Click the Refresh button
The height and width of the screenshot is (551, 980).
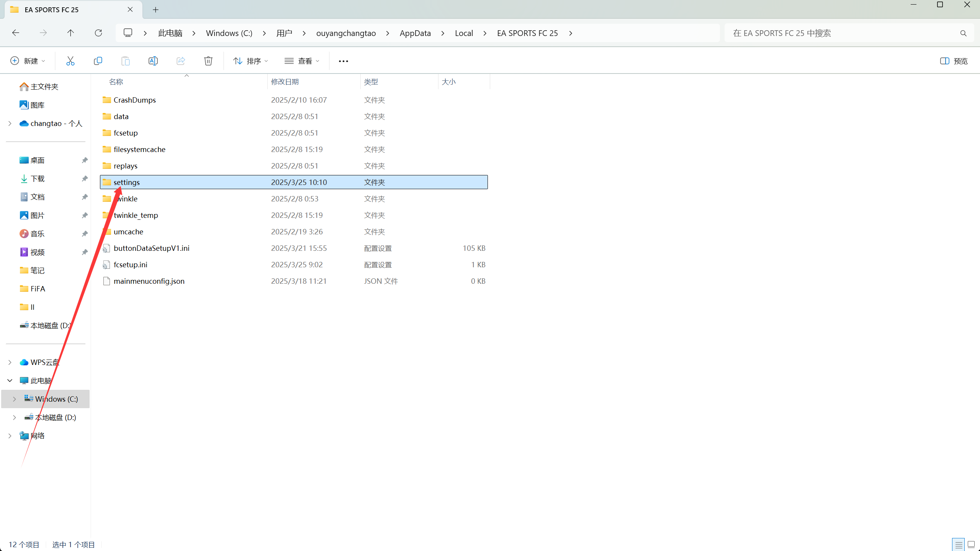[x=98, y=33]
